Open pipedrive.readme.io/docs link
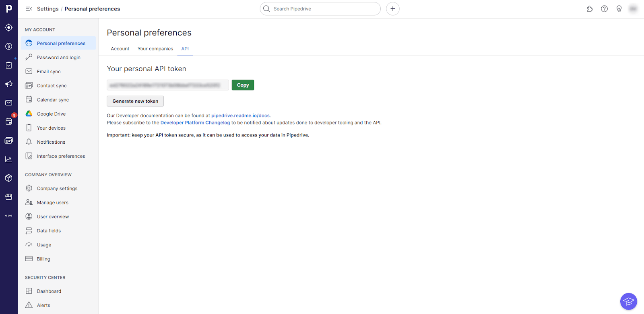 pos(241,116)
